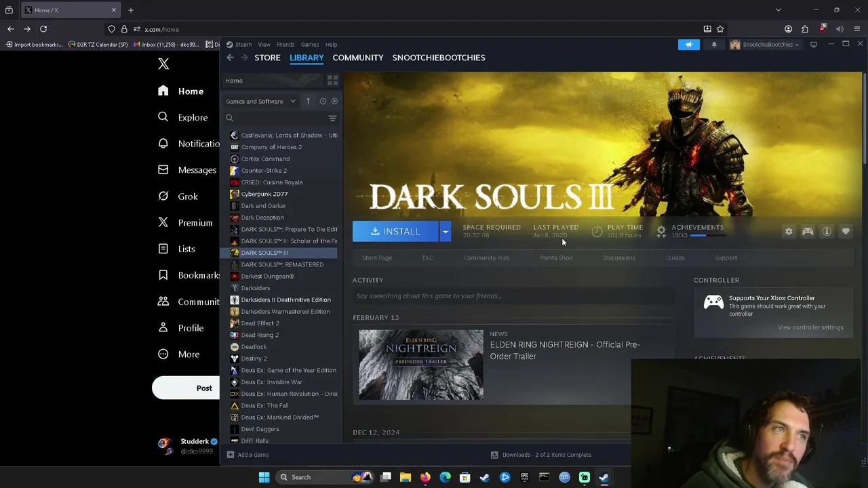
Task: Open Firefox from the taskbar
Action: [x=425, y=477]
